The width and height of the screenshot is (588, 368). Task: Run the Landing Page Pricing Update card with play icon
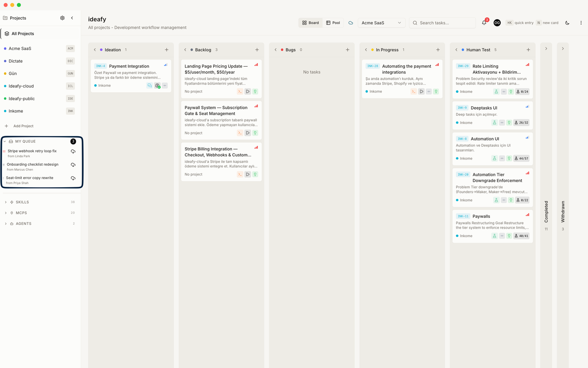247,92
